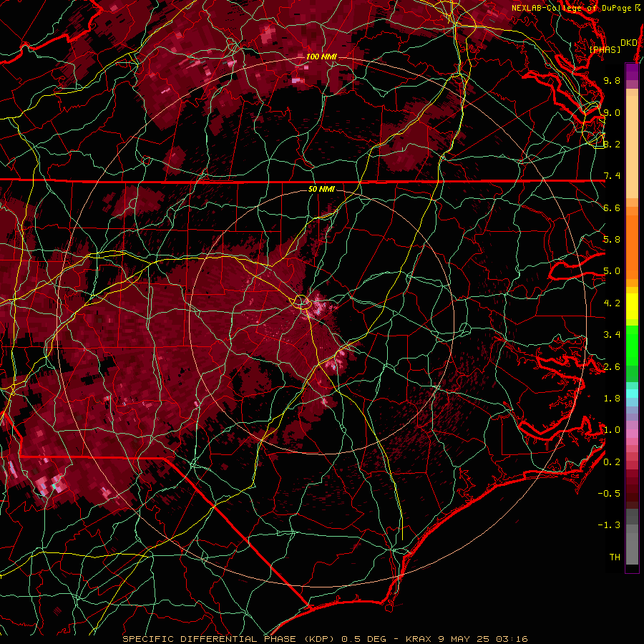644x644 pixels.
Task: Click the 5.0 value on the color scale
Action: click(612, 271)
